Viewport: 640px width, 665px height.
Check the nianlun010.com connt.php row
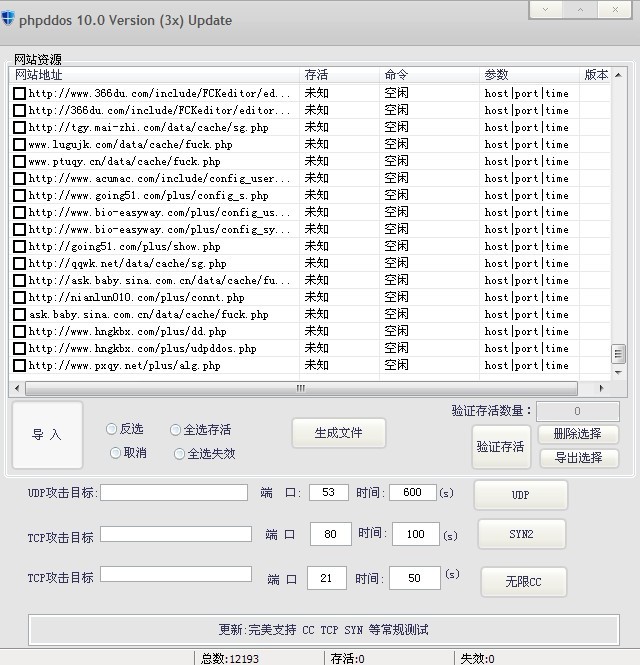(19, 297)
